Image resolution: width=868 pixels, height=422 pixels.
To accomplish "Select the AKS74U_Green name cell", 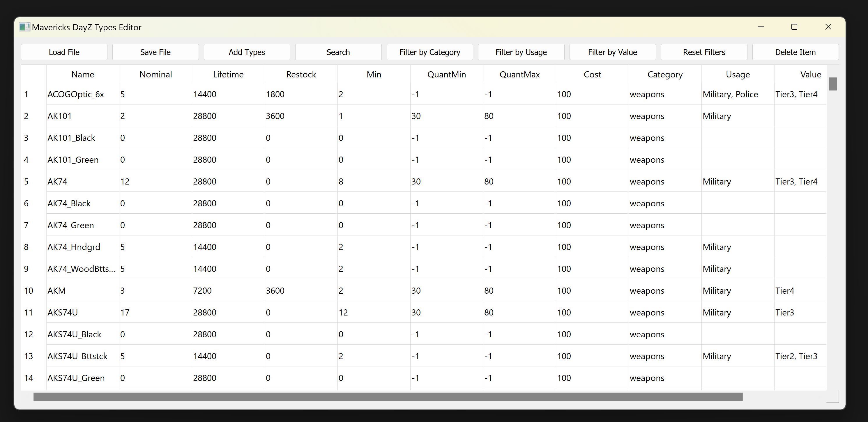I will coord(83,378).
